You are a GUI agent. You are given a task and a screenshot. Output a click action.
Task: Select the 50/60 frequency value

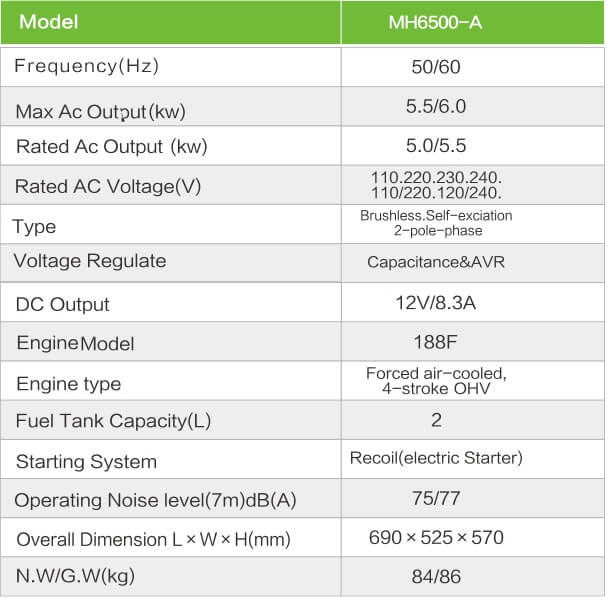point(436,67)
